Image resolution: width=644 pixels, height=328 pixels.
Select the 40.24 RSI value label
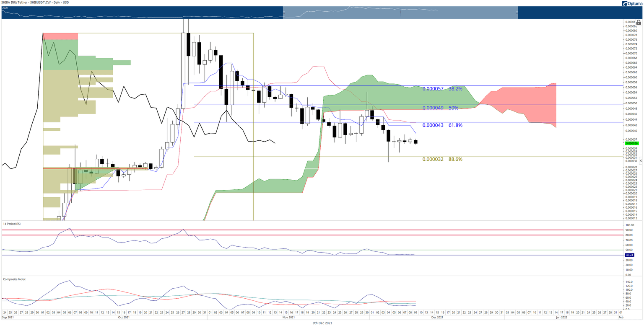click(x=631, y=255)
